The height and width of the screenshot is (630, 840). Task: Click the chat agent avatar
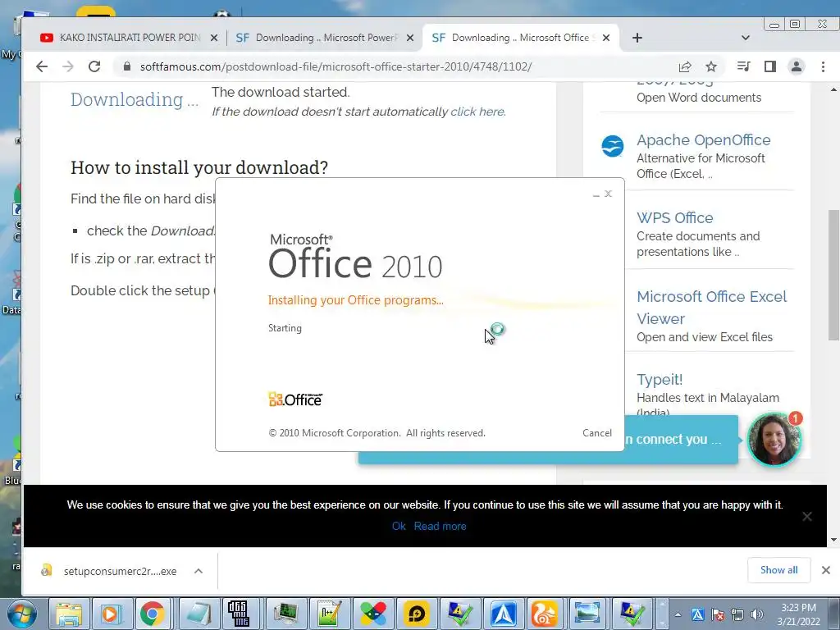(x=774, y=440)
